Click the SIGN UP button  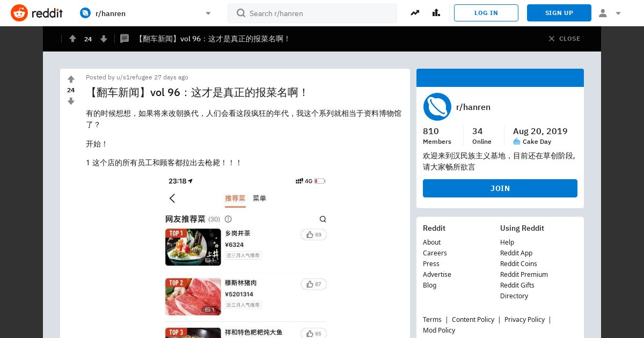click(x=559, y=13)
